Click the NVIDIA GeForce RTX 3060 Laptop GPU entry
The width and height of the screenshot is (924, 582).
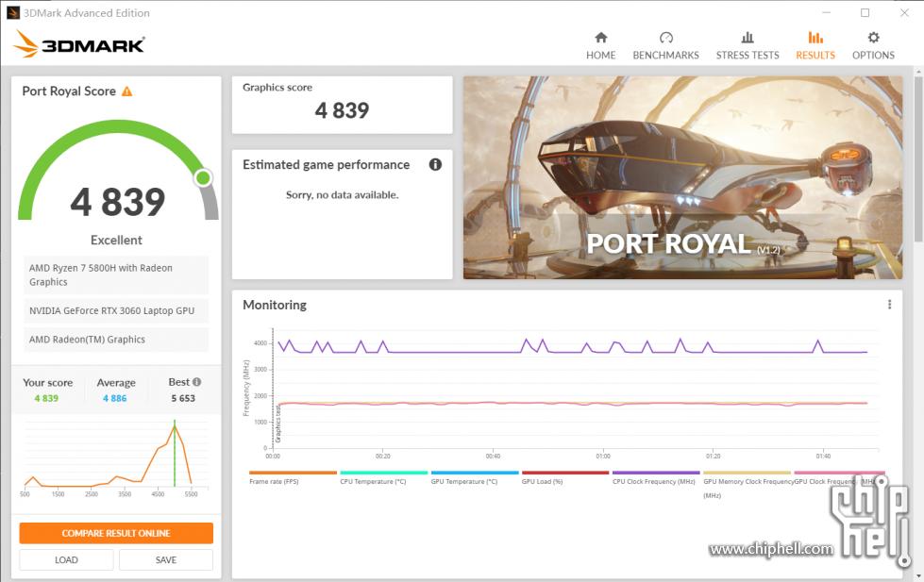tap(116, 310)
